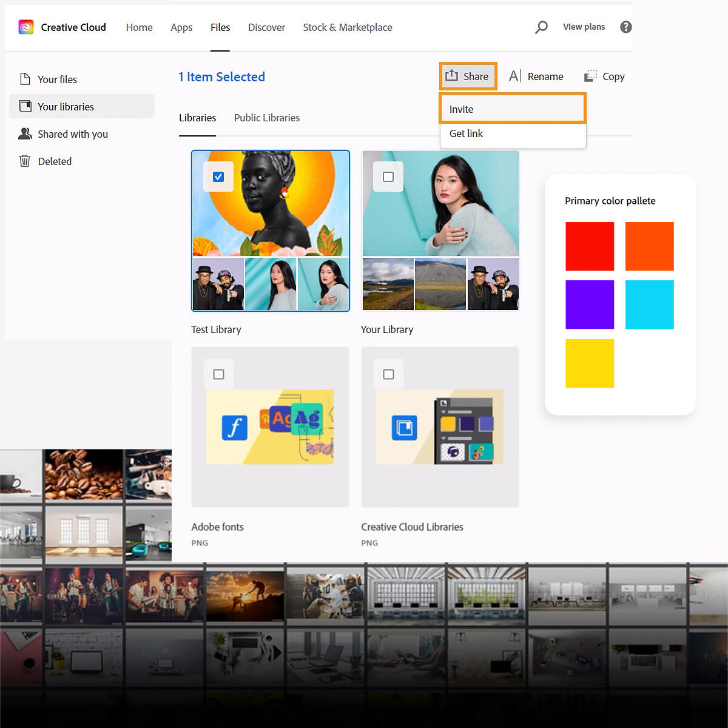Open the Stock & Marketplace menu

coord(347,27)
